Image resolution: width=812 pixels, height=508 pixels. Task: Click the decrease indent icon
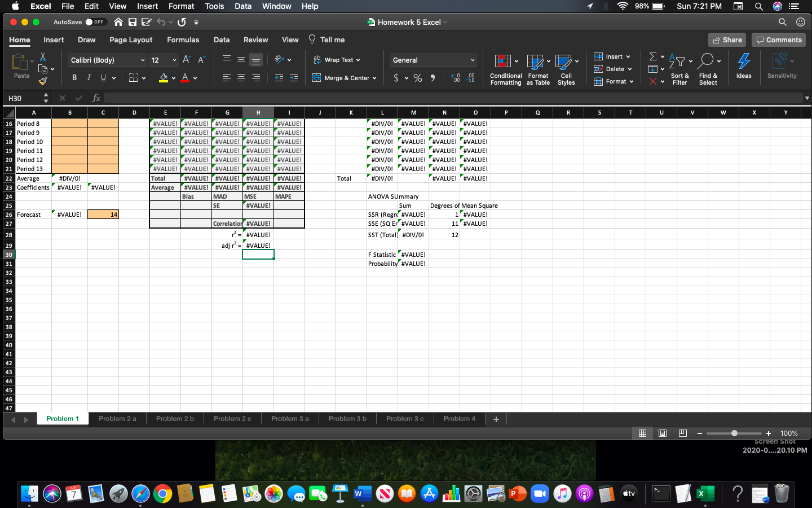click(279, 78)
